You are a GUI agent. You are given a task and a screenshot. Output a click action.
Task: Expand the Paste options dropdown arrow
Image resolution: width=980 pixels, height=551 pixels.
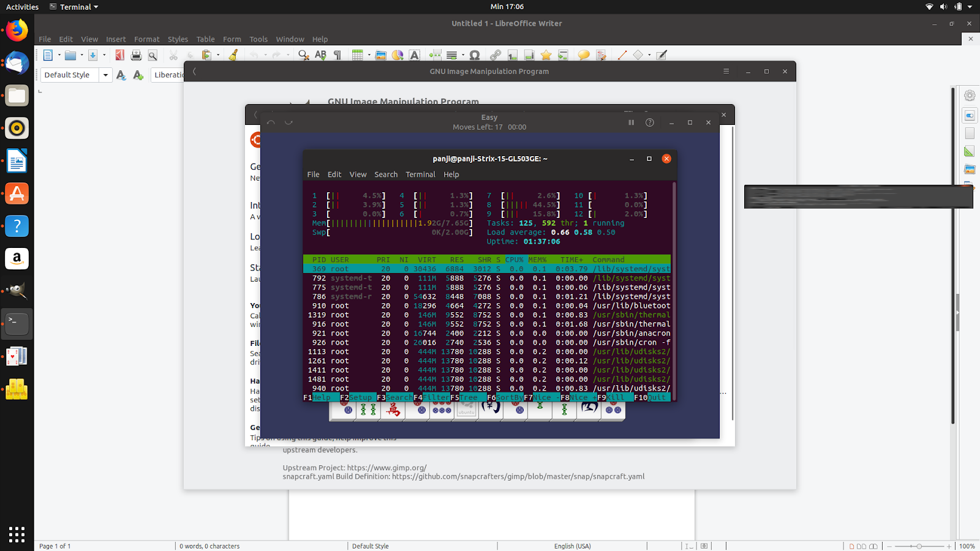click(218, 55)
